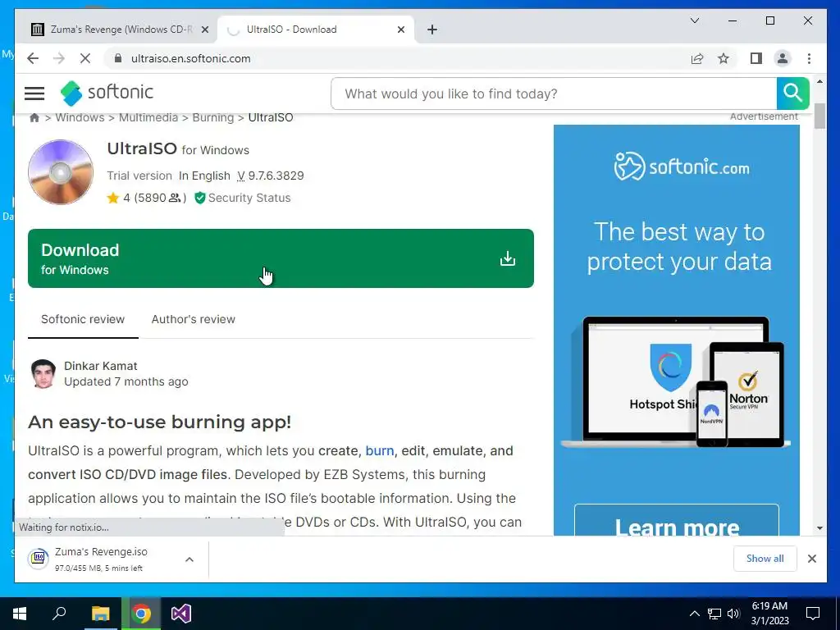Click Learn more in the advertisement
This screenshot has width=840, height=630.
677,527
